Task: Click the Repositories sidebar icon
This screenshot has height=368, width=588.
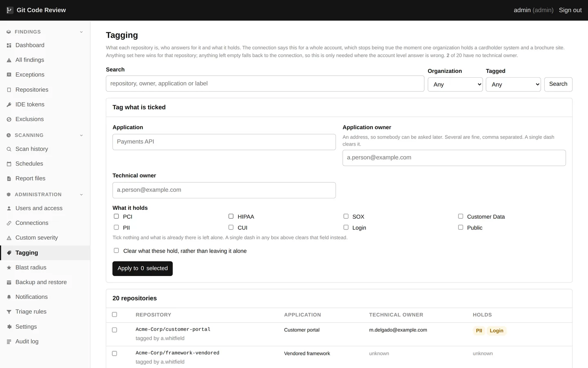Action: pyautogui.click(x=9, y=90)
